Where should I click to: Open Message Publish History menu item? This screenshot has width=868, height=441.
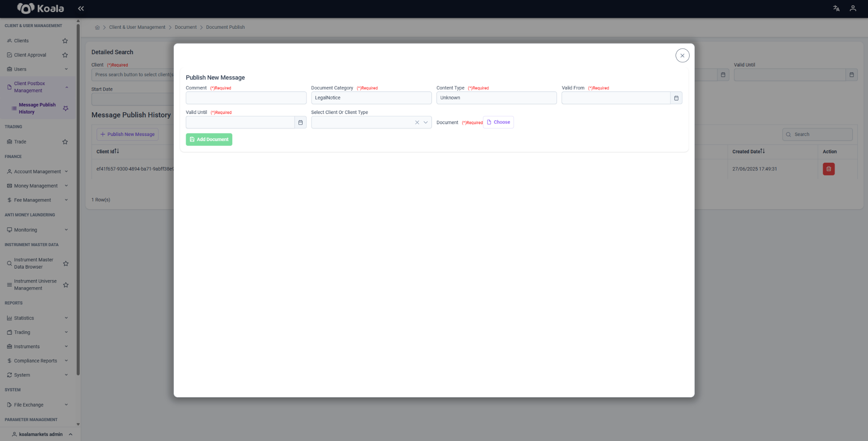pos(37,108)
